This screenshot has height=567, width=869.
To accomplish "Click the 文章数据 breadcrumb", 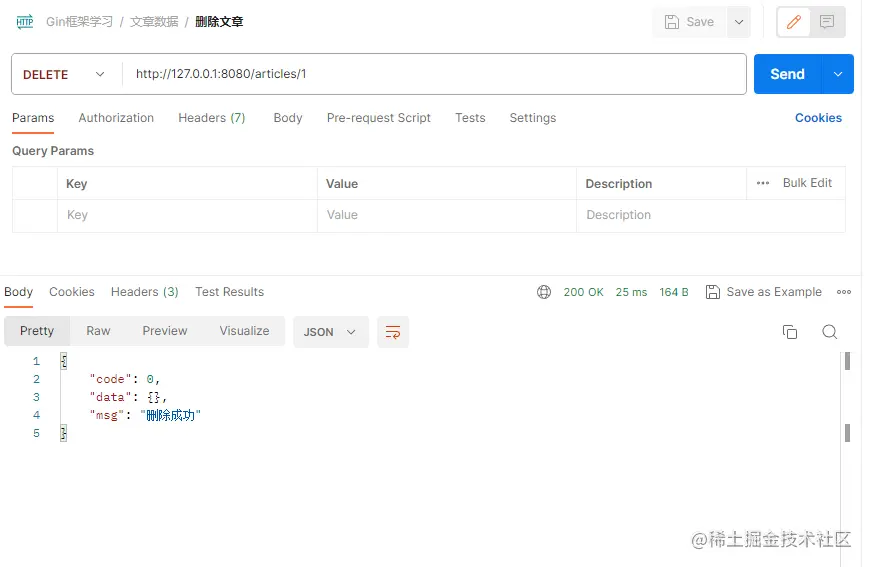I will [x=154, y=22].
